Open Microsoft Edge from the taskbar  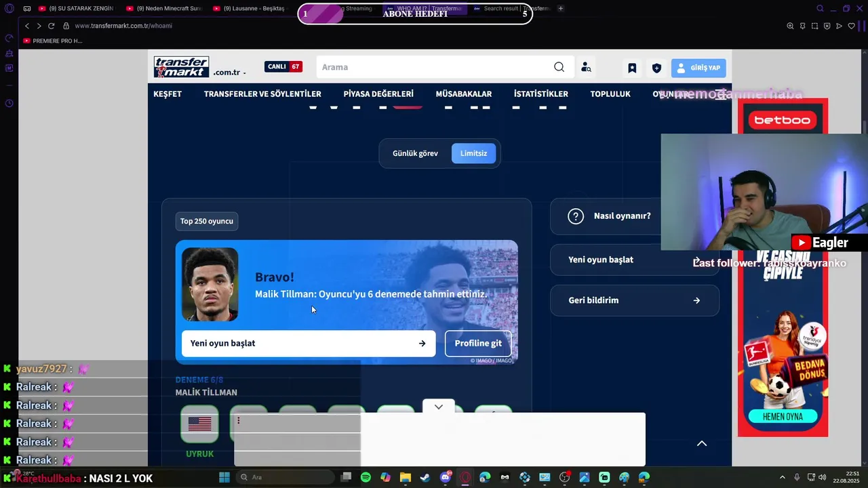pyautogui.click(x=485, y=477)
